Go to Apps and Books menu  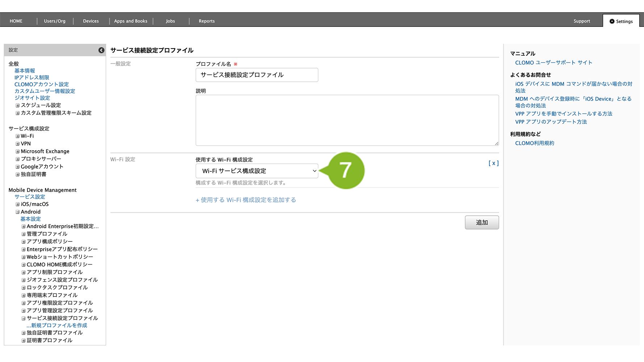(130, 21)
